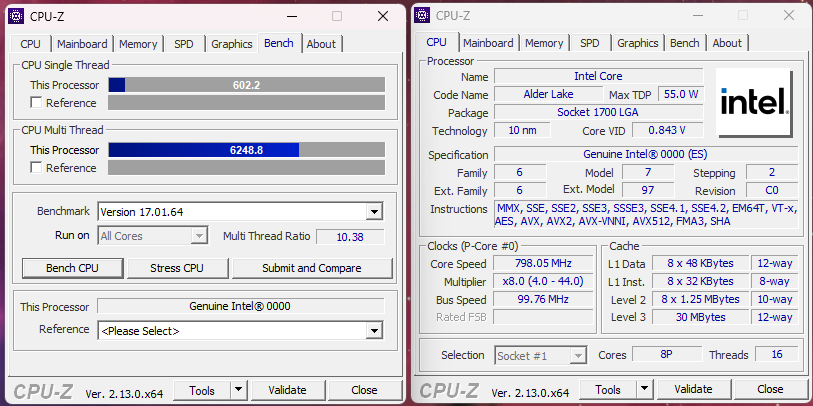
Task: Click the Instructions list text
Action: 646,215
